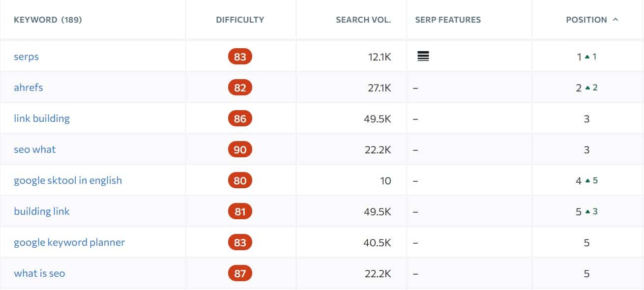Click the difficulty badge 87 for what is seo
The height and width of the screenshot is (290, 644).
[x=240, y=273]
